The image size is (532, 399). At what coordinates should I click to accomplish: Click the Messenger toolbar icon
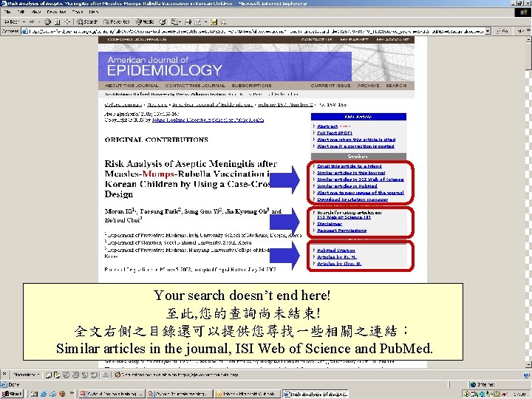point(224,21)
